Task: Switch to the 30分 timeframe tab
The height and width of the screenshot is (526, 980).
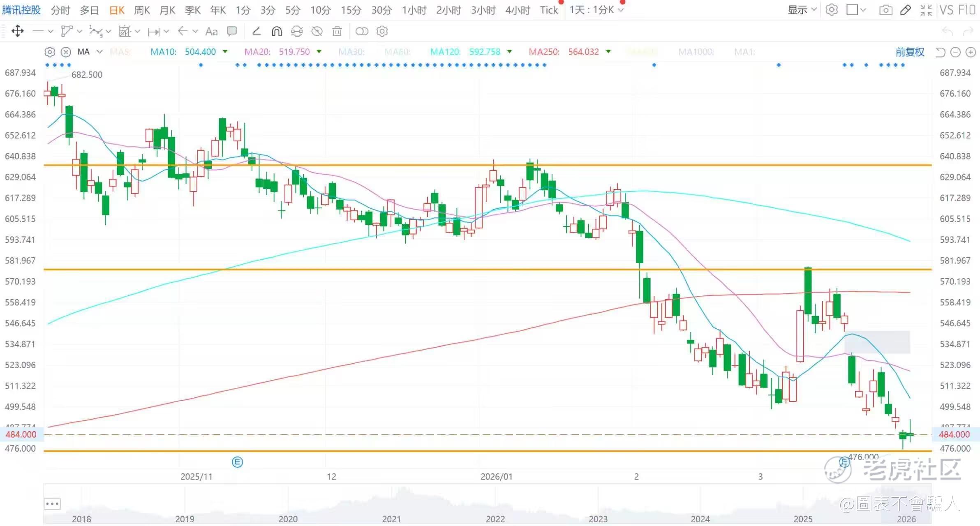Action: [x=381, y=10]
